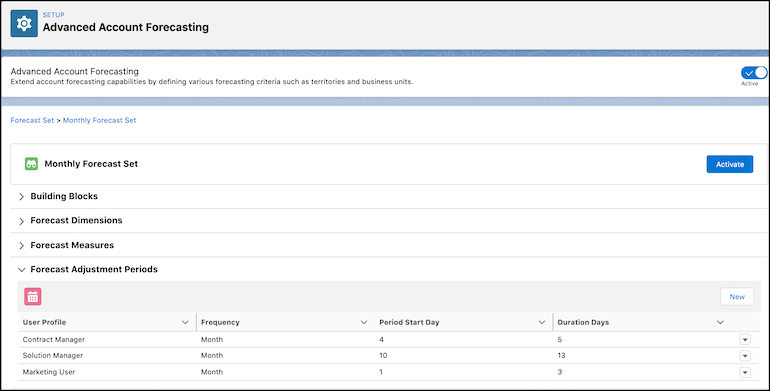This screenshot has height=391, width=770.
Task: Click Month in Solution Manager row
Action: [212, 356]
